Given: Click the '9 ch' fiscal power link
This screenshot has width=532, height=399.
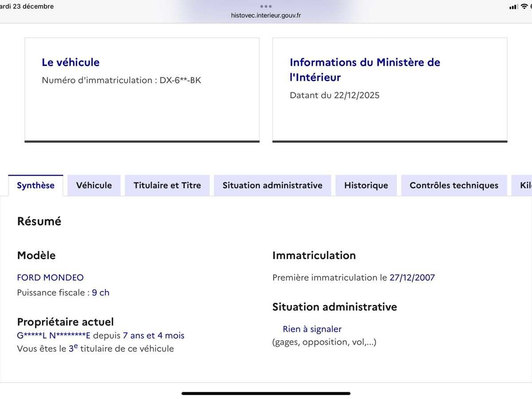Looking at the screenshot, I should (x=101, y=293).
